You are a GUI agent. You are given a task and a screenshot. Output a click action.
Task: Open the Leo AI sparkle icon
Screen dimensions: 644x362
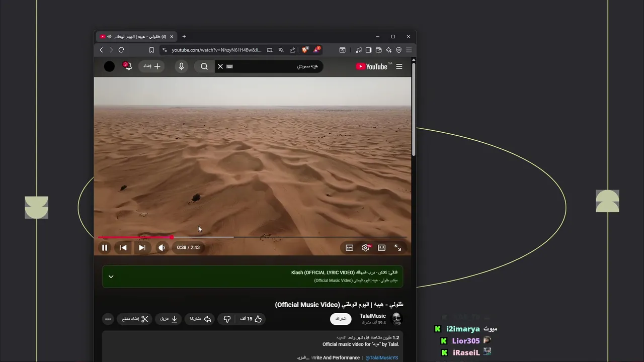tap(388, 50)
